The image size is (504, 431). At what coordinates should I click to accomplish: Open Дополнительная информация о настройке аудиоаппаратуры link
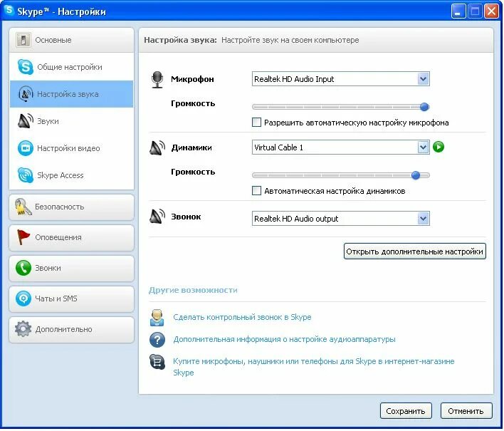[x=284, y=339]
